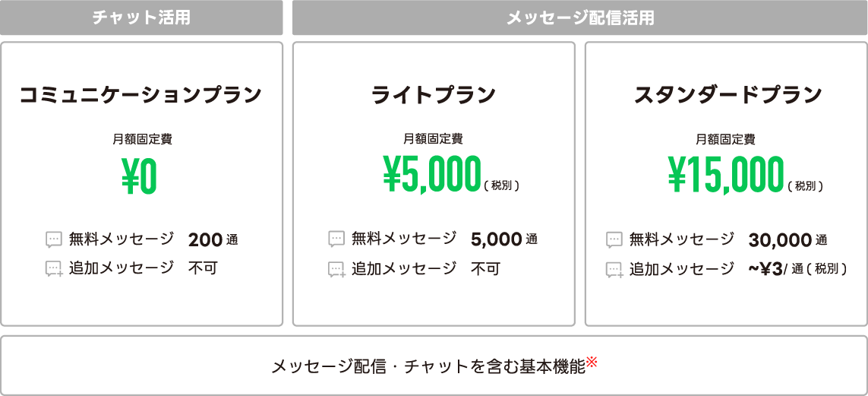
Task: Click free message icon in Communication plan
Action: (x=54, y=240)
